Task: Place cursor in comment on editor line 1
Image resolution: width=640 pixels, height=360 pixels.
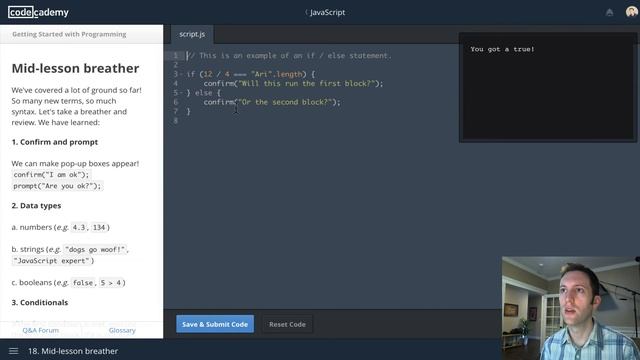Action: coord(289,56)
